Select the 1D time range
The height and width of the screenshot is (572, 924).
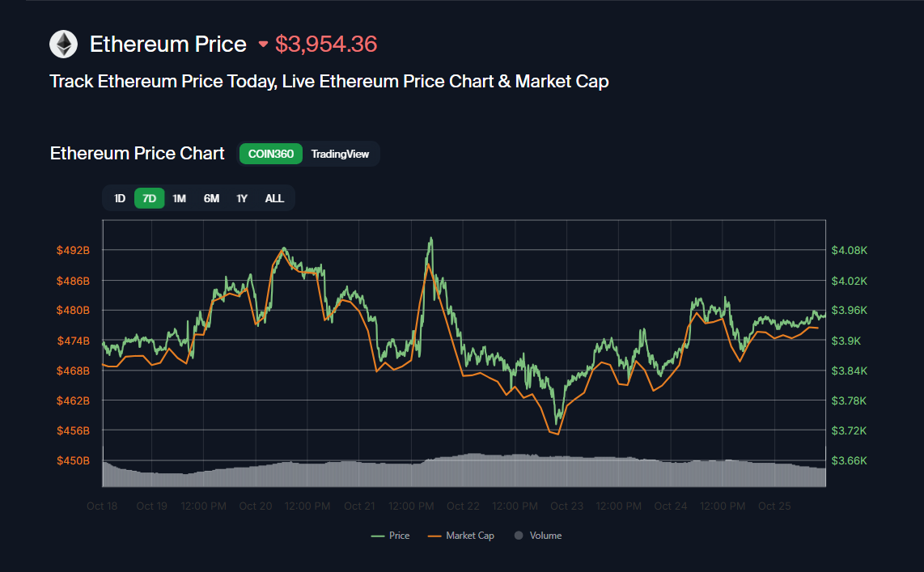pyautogui.click(x=119, y=197)
